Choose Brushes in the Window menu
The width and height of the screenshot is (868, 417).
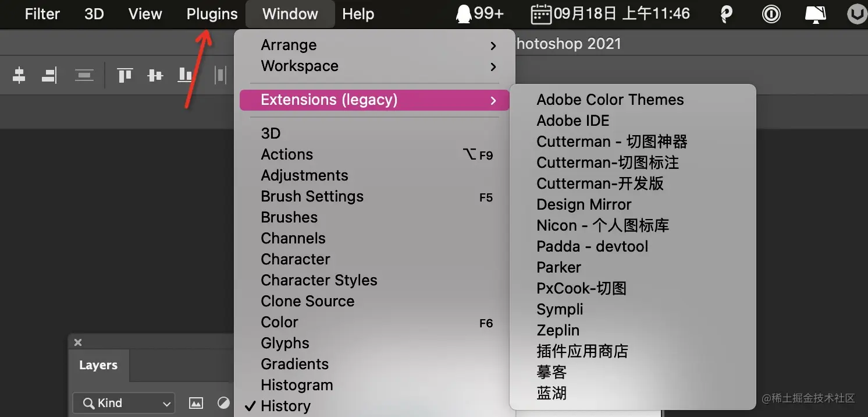(x=375, y=217)
